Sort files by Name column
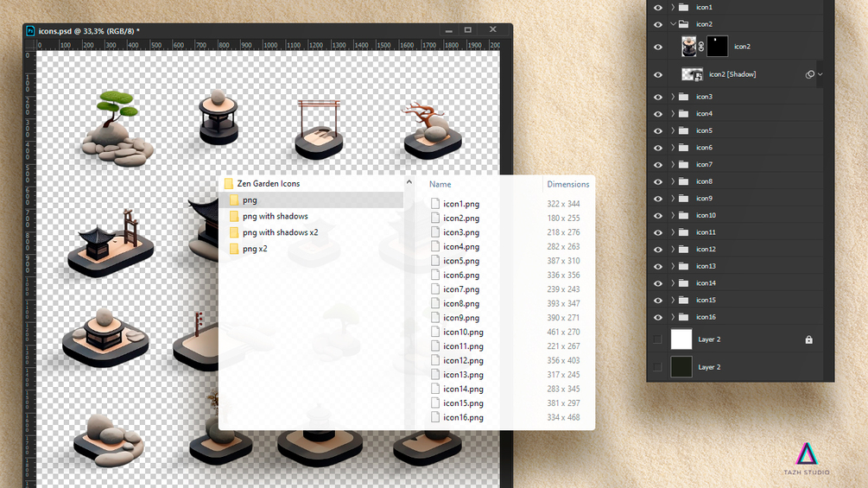The width and height of the screenshot is (868, 488). [440, 184]
